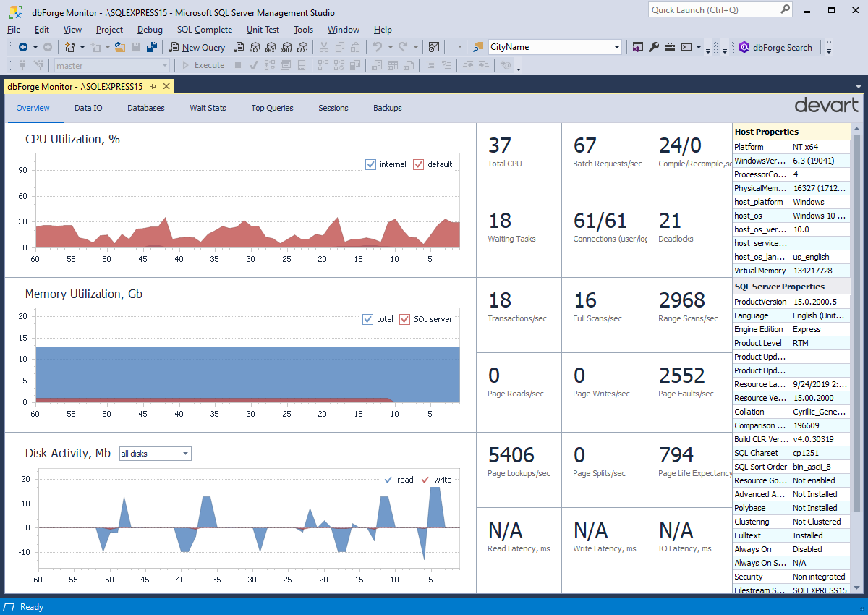This screenshot has height=615, width=868.
Task: Open the Sessions view
Action: (x=333, y=108)
